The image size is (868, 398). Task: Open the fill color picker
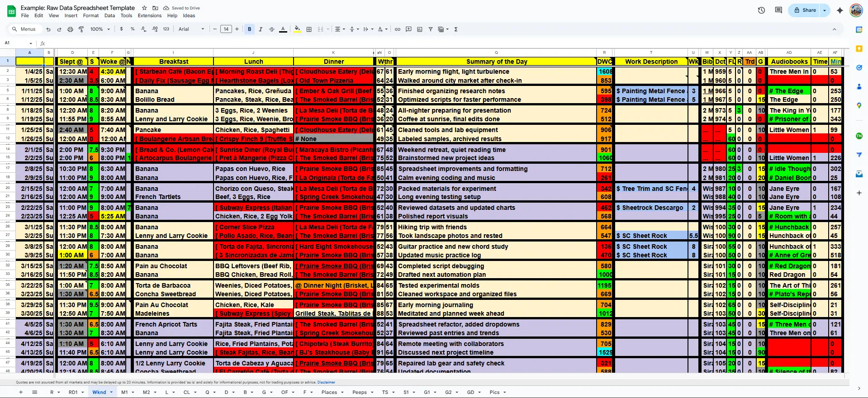tap(297, 29)
